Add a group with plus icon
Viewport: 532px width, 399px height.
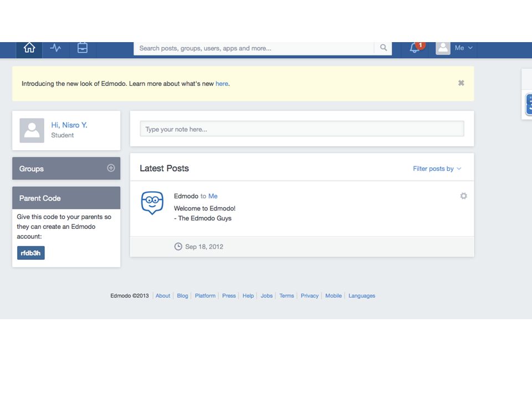pos(111,168)
